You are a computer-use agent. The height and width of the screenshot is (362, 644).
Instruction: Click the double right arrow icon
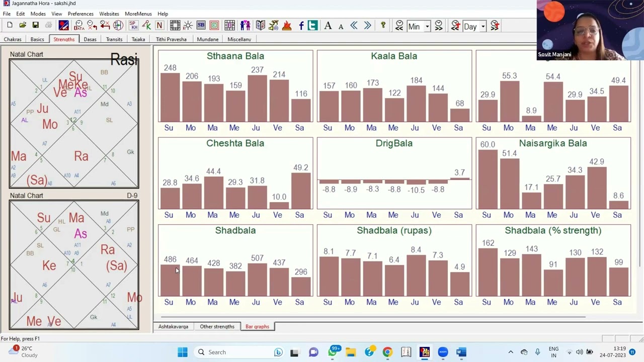pos(367,26)
